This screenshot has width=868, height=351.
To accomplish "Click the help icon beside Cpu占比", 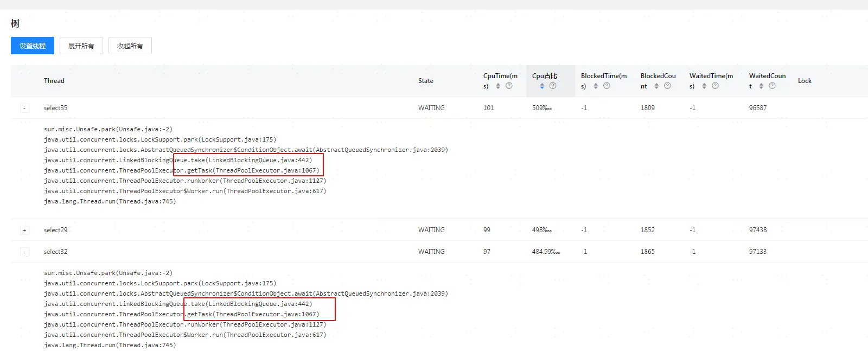I will [553, 86].
